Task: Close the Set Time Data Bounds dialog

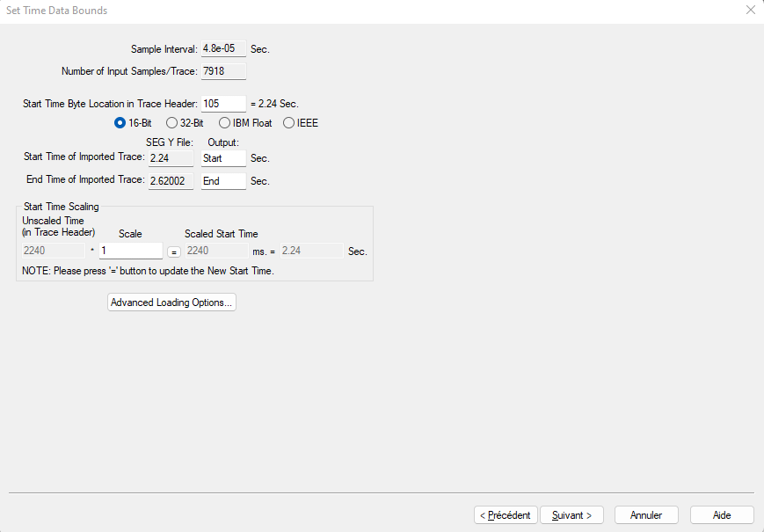Action: (x=750, y=11)
